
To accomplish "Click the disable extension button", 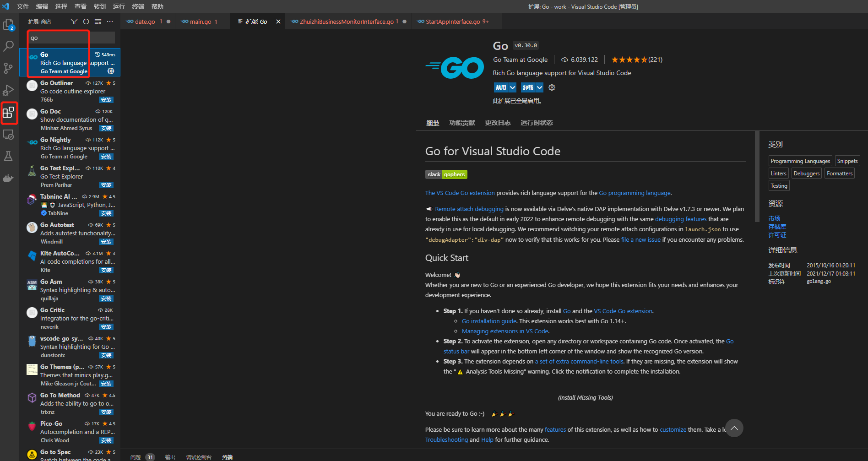I will point(501,87).
